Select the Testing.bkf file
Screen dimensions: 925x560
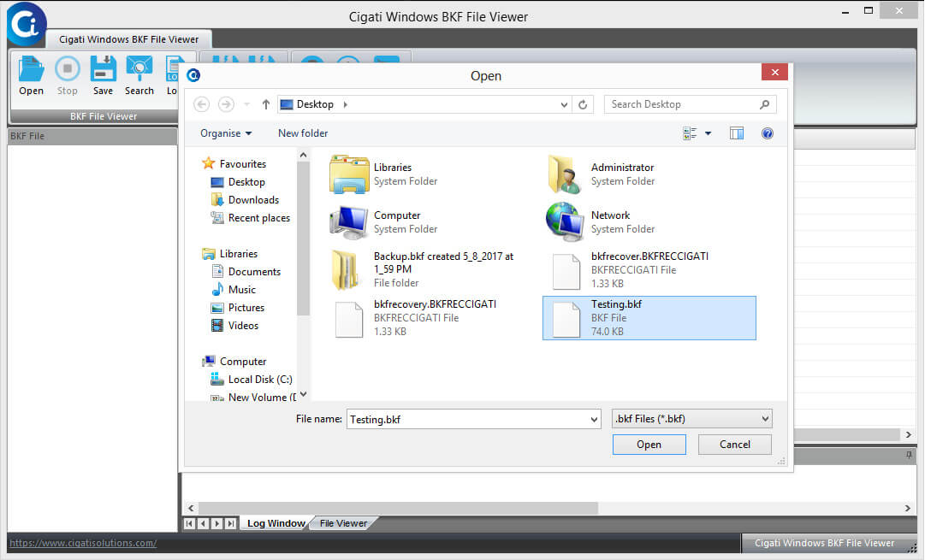click(x=649, y=318)
